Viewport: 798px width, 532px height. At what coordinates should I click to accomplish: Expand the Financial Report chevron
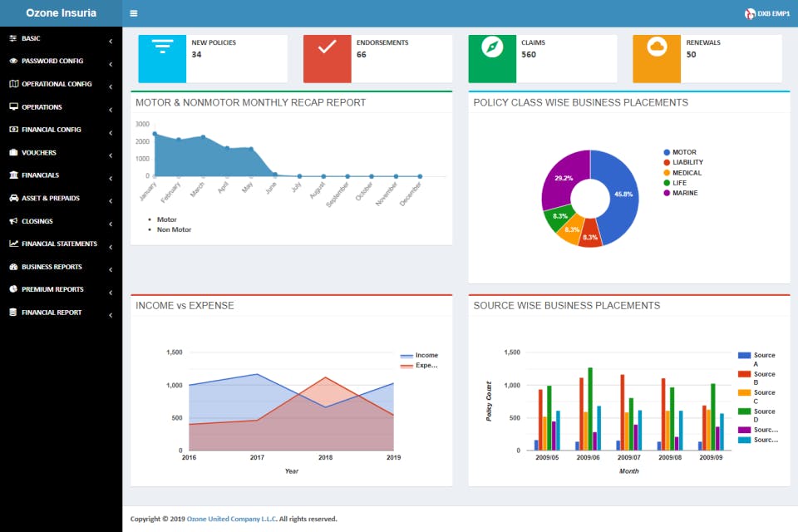click(x=111, y=315)
